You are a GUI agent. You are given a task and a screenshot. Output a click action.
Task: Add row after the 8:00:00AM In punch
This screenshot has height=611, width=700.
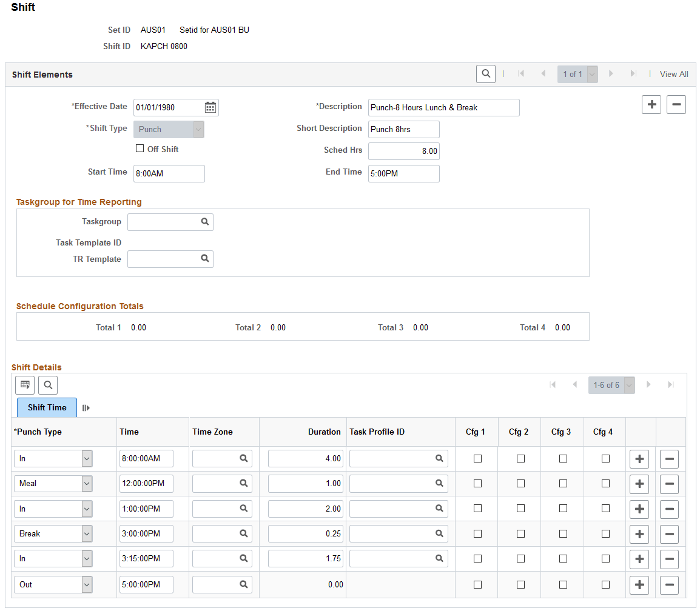[x=639, y=459]
